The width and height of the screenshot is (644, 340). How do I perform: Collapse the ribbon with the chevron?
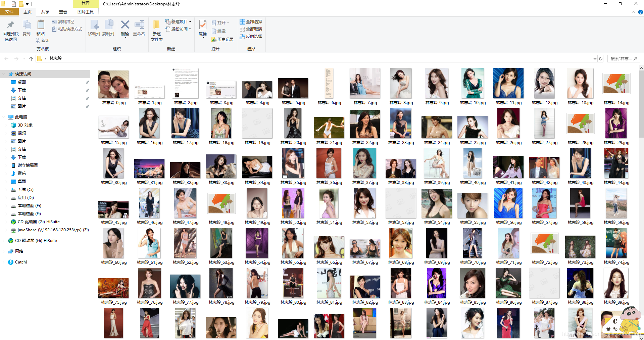click(x=633, y=12)
